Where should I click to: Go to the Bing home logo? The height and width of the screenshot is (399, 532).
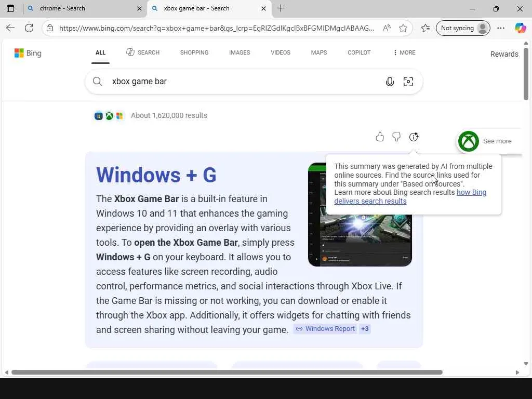[28, 53]
